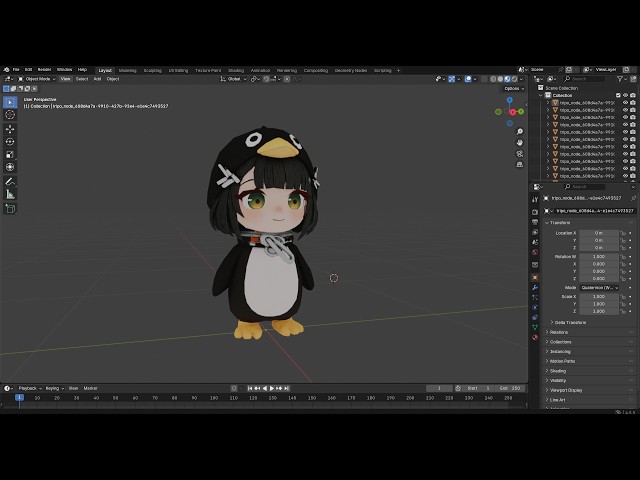Open the Render properties tab
640x480 pixels.
pyautogui.click(x=535, y=212)
